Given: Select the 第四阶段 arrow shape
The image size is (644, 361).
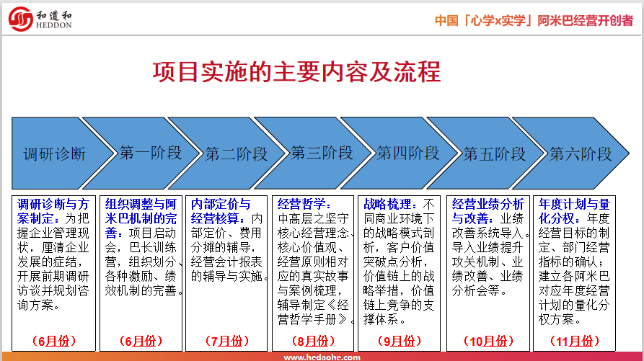Looking at the screenshot, I should (400, 153).
